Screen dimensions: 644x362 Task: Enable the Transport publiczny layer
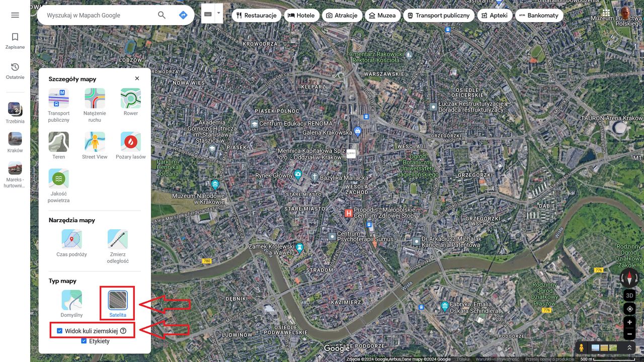pyautogui.click(x=59, y=106)
